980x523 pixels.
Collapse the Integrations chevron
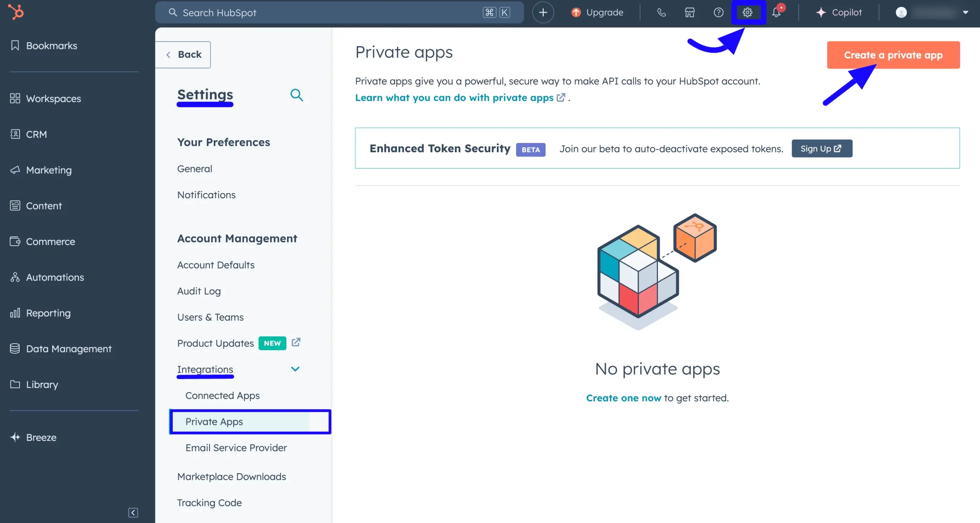[295, 369]
